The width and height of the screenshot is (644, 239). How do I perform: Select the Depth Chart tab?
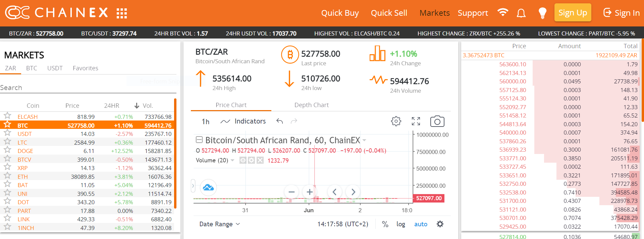point(312,105)
